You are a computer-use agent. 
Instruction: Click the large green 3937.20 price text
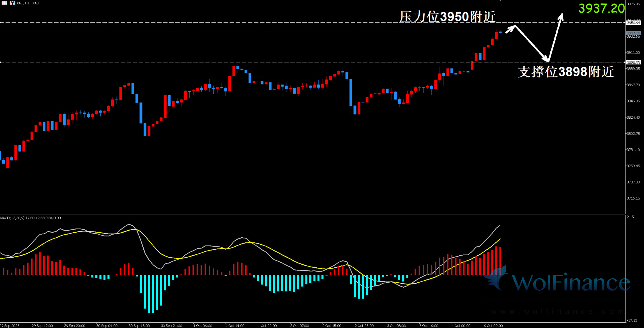pyautogui.click(x=601, y=8)
